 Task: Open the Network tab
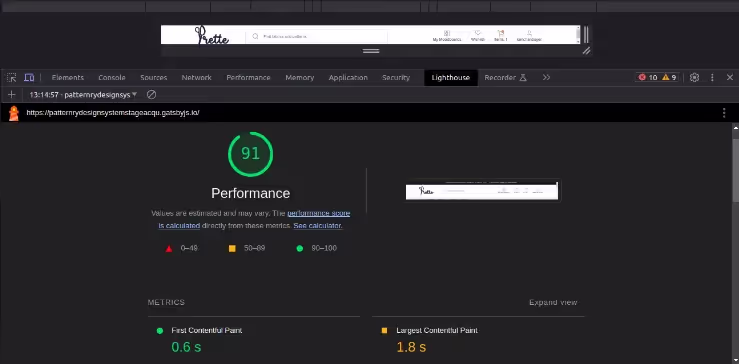pos(197,78)
